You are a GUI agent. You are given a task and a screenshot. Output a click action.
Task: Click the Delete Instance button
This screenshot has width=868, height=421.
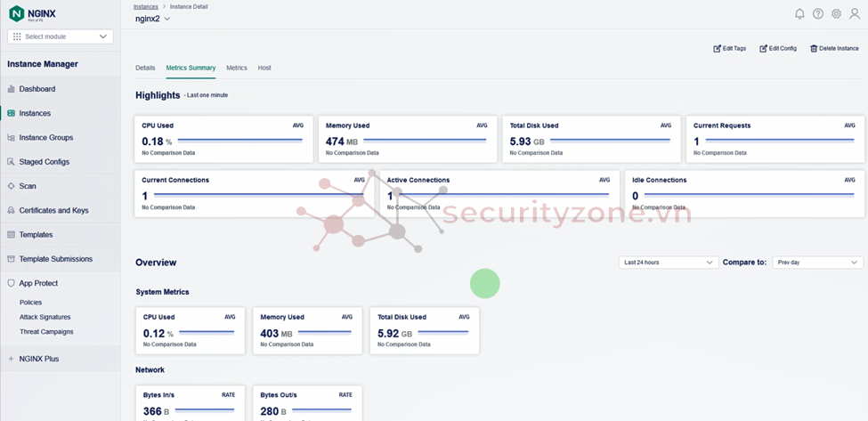point(834,48)
